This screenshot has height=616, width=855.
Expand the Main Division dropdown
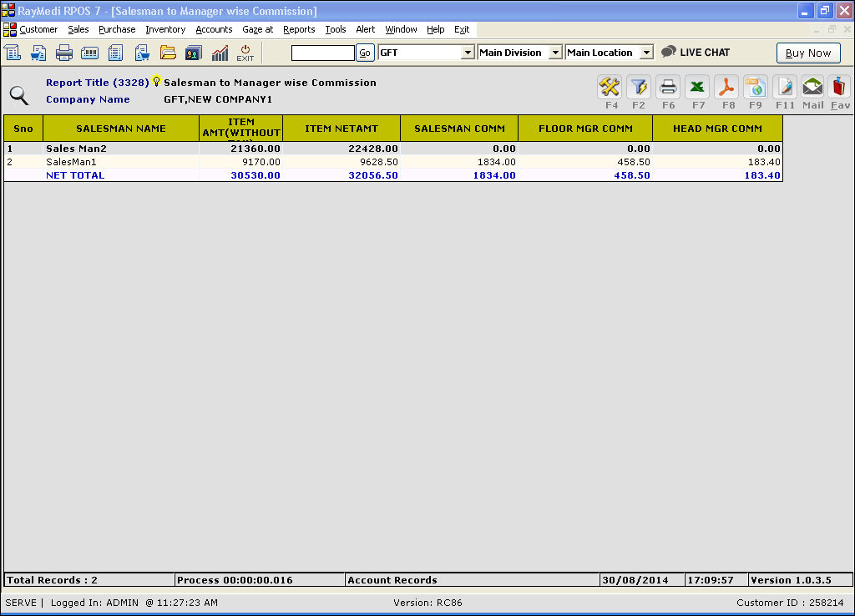click(x=555, y=53)
